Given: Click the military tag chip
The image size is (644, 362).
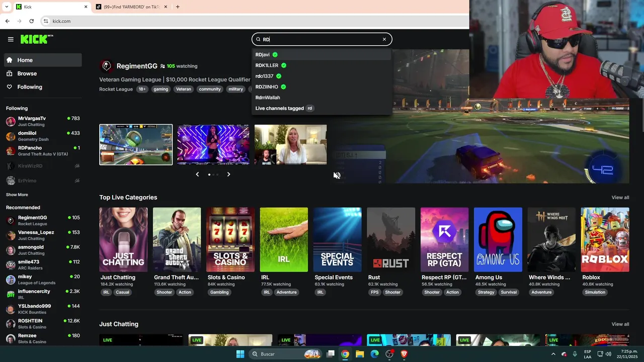Looking at the screenshot, I should click(x=235, y=89).
